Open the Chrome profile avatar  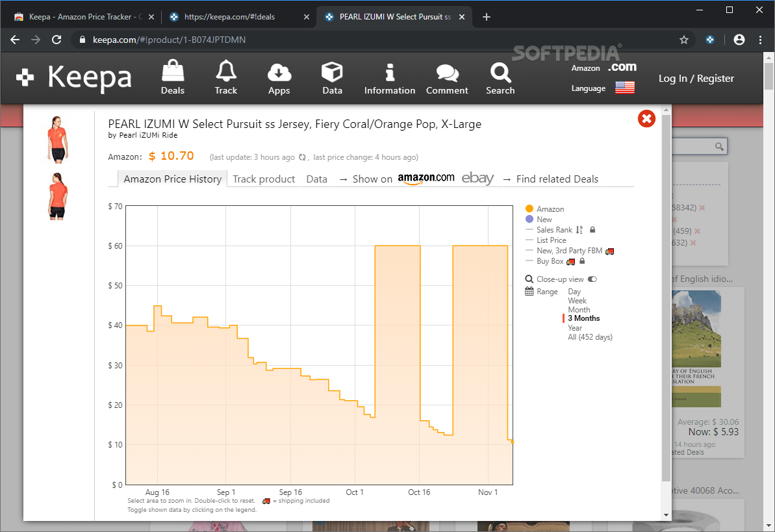coord(739,40)
